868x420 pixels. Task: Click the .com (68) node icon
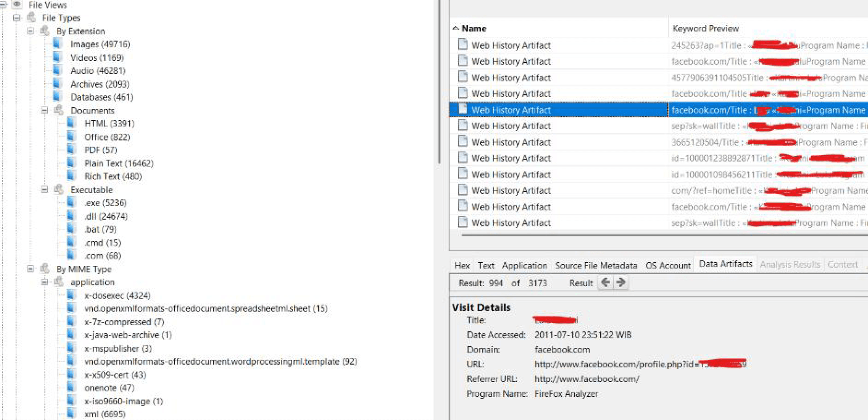click(71, 255)
